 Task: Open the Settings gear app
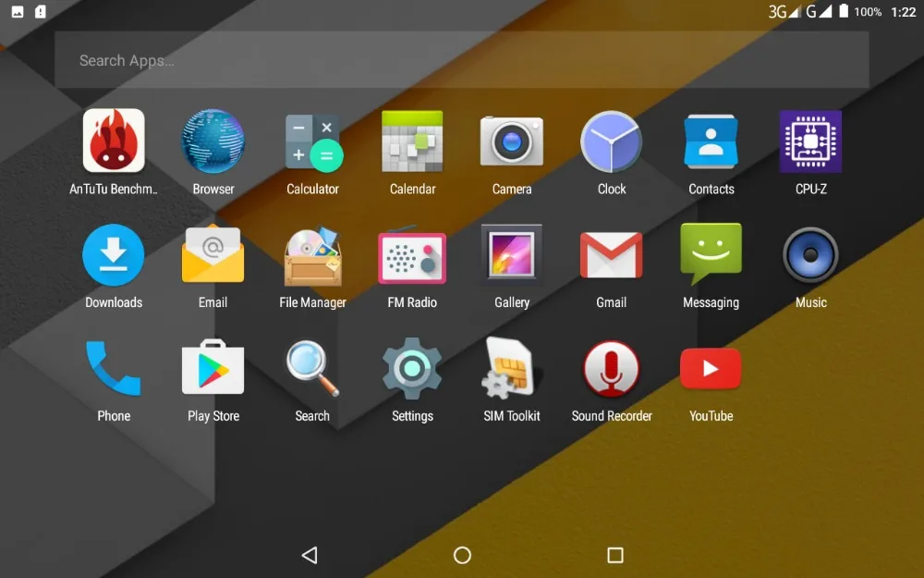412,369
